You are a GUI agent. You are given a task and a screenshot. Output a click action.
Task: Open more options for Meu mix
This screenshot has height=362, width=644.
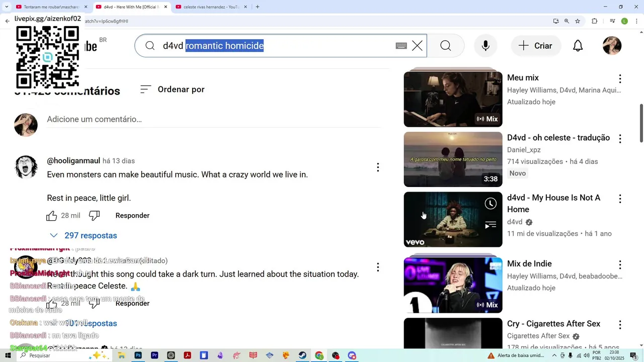pos(620,79)
